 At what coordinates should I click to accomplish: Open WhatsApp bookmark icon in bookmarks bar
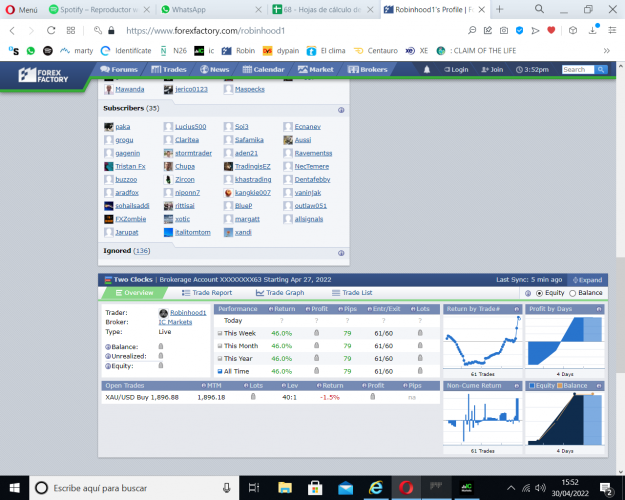click(31, 51)
